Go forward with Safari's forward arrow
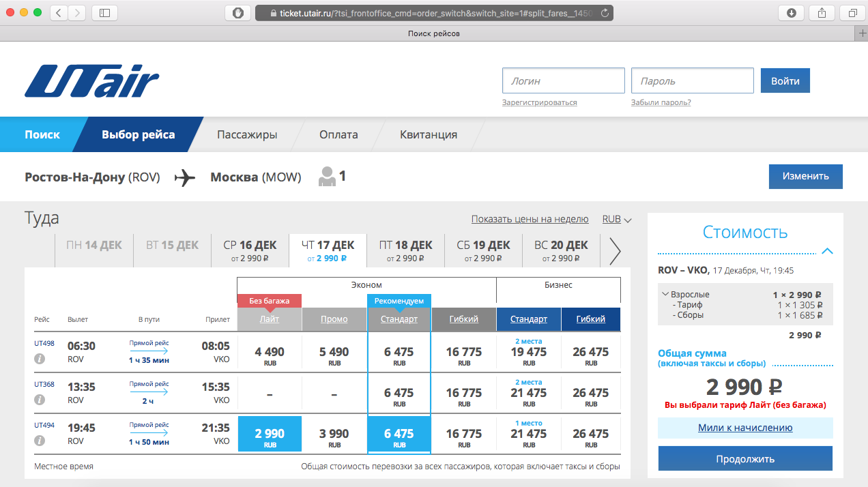Screen dimensions: 868x487 (77, 12)
